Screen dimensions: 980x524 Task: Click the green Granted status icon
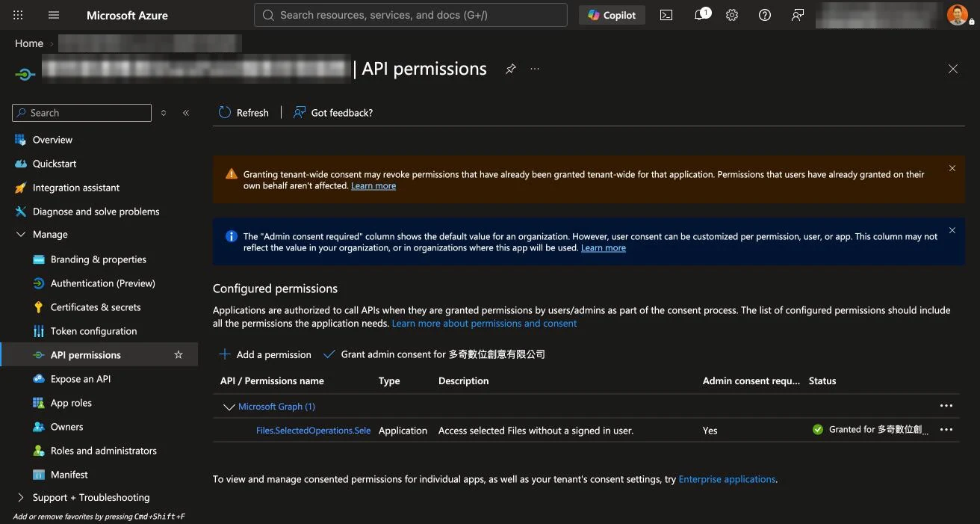[x=818, y=430]
